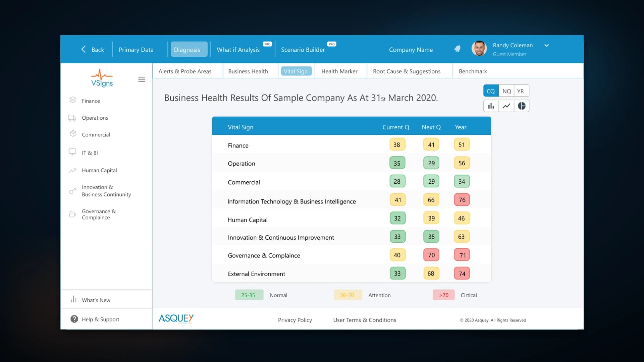Open User Terms & Conditions link
This screenshot has width=644, height=362.
coord(365,320)
